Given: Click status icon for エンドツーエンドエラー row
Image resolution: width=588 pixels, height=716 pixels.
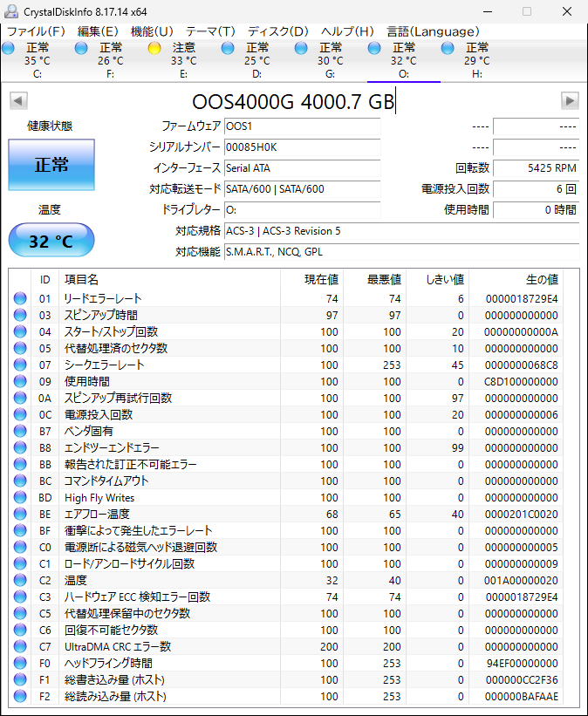Looking at the screenshot, I should pos(20,447).
